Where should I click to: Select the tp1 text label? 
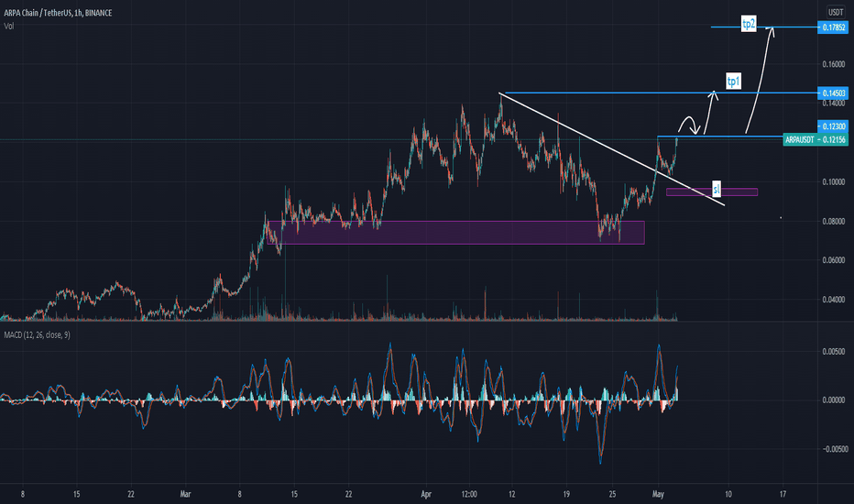(734, 82)
